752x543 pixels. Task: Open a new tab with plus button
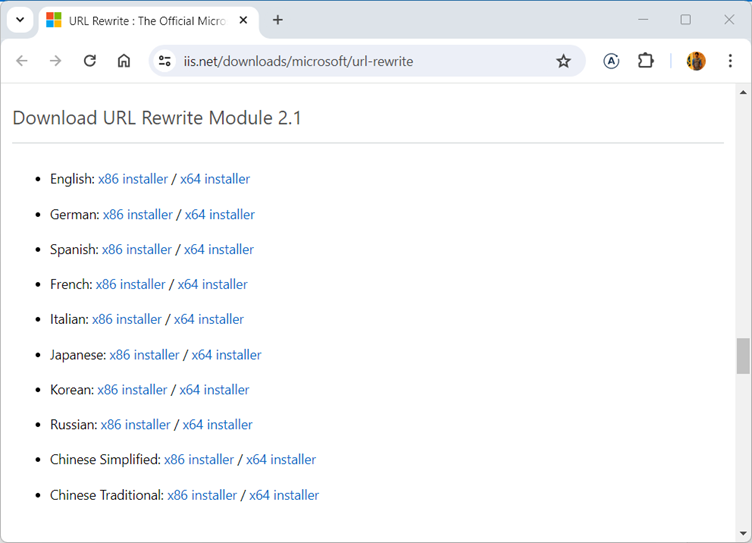pos(278,20)
